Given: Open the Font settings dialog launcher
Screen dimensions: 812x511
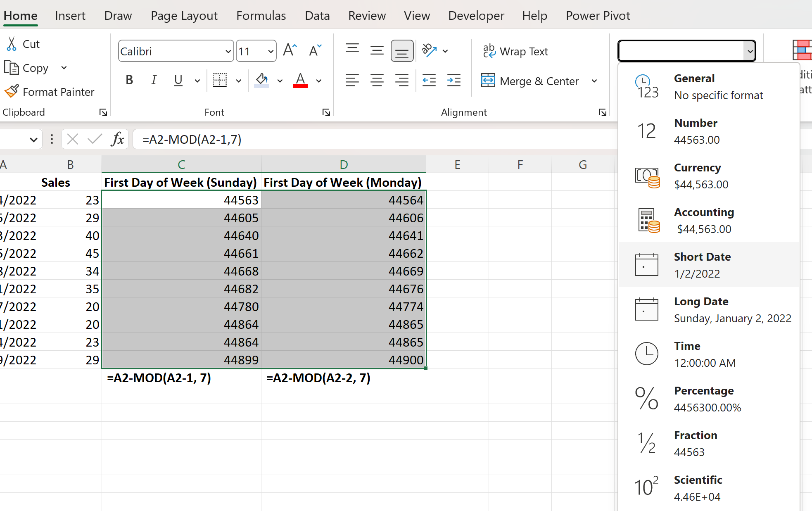Looking at the screenshot, I should (326, 112).
